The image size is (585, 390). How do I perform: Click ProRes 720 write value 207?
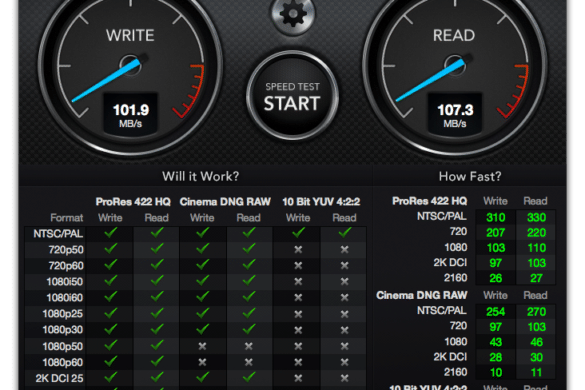(x=495, y=233)
